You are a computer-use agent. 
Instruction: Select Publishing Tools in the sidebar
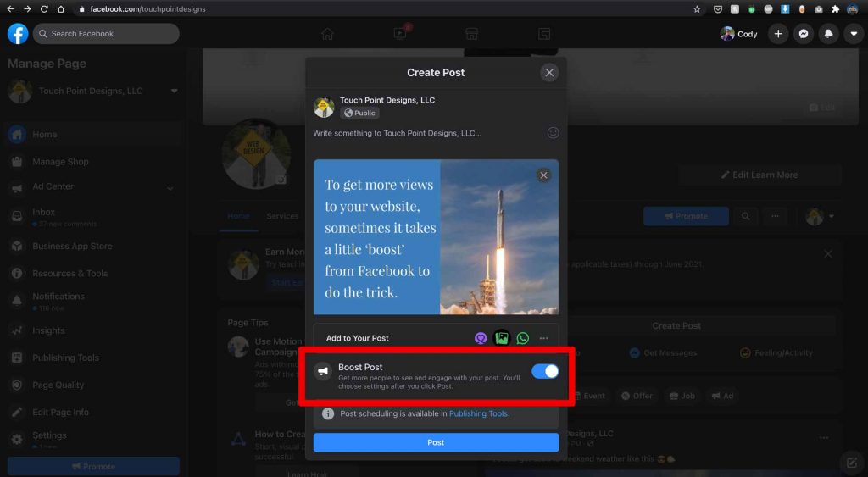pos(65,358)
